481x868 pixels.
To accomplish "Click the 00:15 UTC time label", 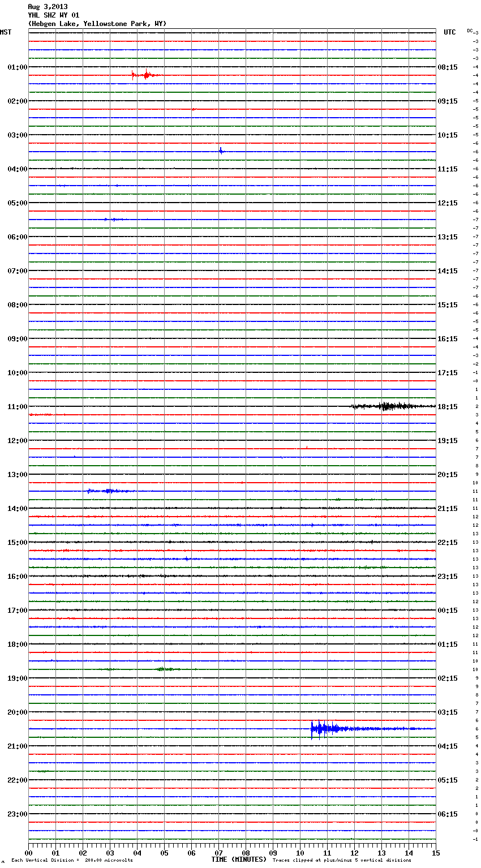I will coord(448,611).
